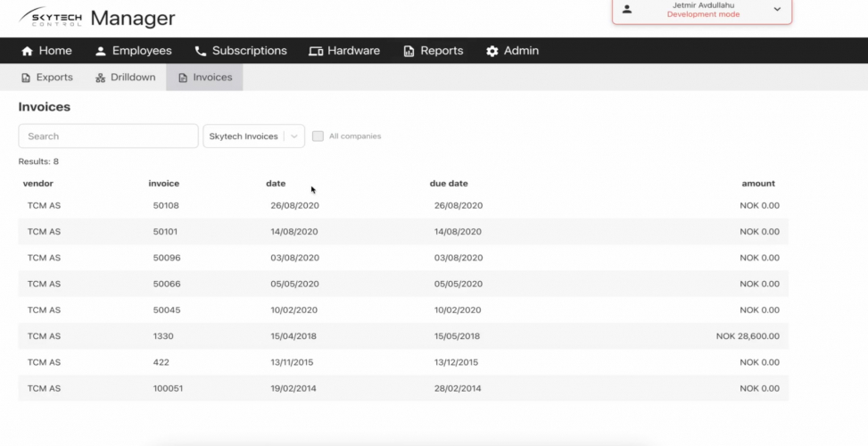Image resolution: width=868 pixels, height=446 pixels.
Task: Click the NOK 0.00 amount for invoice 50101
Action: pyautogui.click(x=759, y=232)
